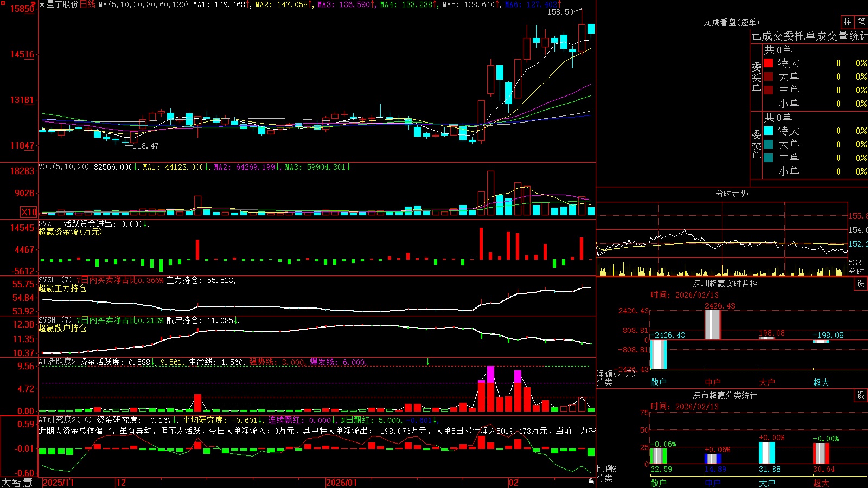Click the red 特大 buy-order swatch
This screenshot has height=488, width=868.
coord(768,63)
